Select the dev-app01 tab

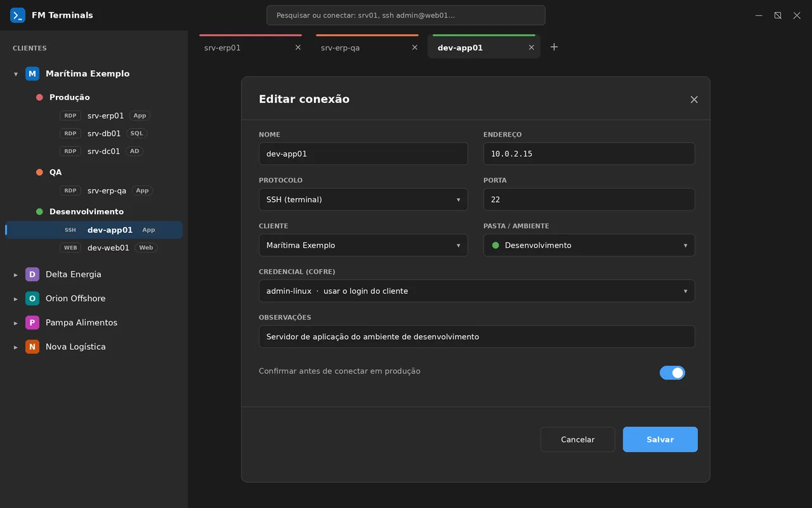pos(484,47)
